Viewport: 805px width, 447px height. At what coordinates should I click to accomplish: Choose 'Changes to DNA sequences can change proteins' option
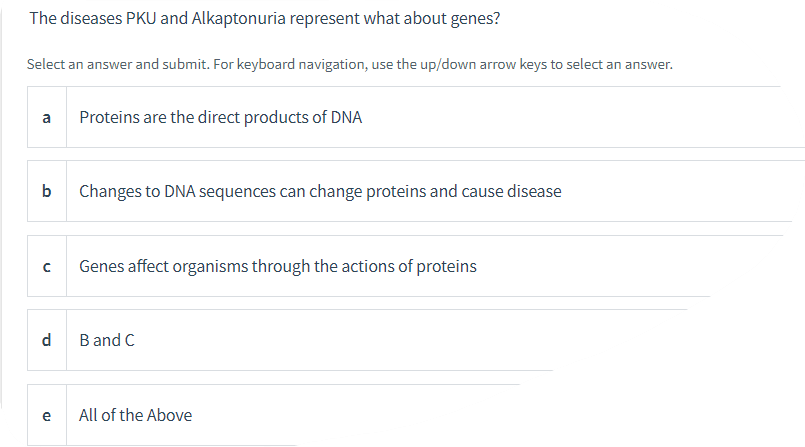[x=320, y=191]
